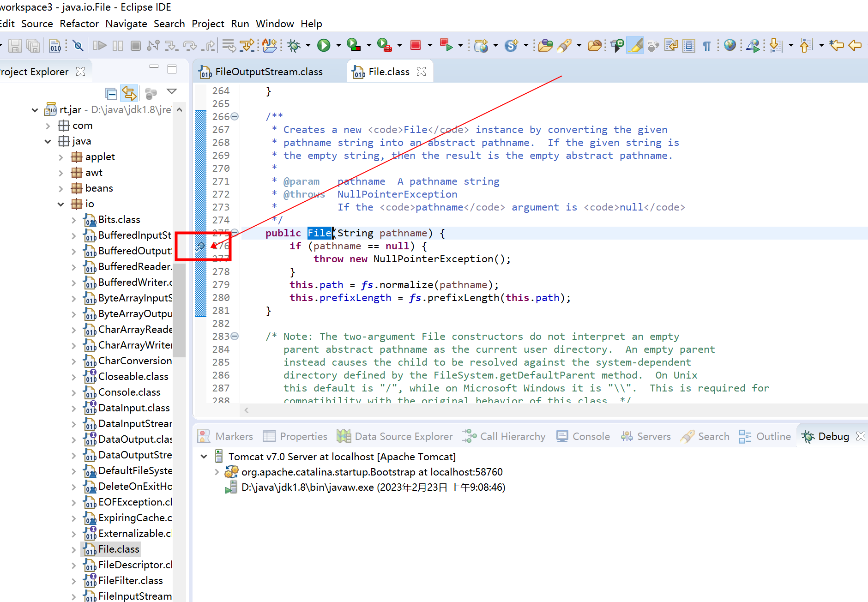Viewport: 868px width, 602px height.
Task: Click Project Explorer vertical scrollbar thumb
Action: tap(180, 311)
